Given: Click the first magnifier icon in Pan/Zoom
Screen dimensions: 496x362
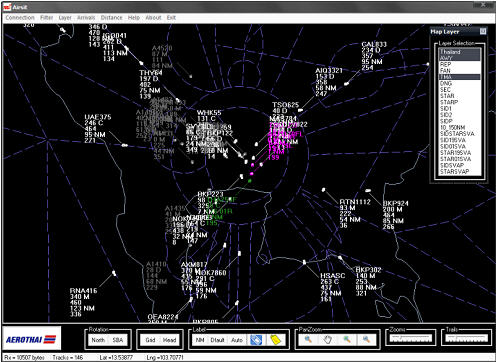Looking at the screenshot, I should pos(308,340).
